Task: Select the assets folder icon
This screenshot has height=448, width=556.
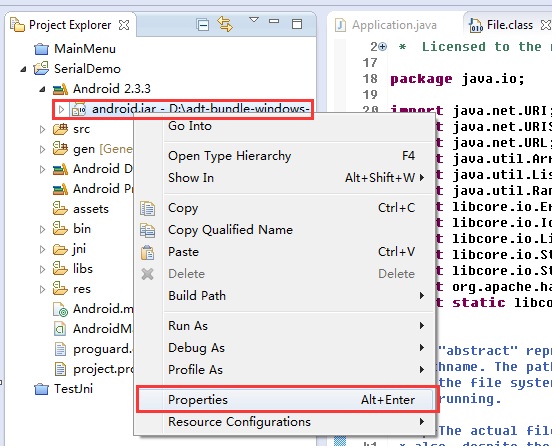Action: (x=60, y=209)
